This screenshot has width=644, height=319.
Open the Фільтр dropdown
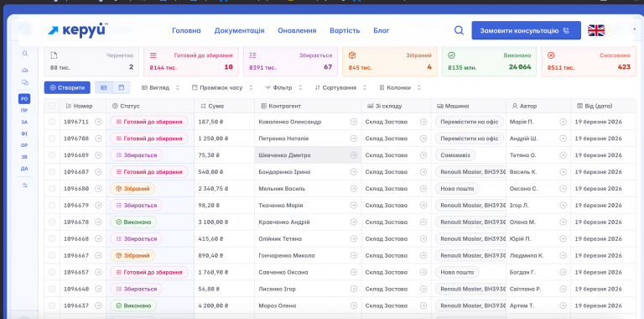(283, 87)
